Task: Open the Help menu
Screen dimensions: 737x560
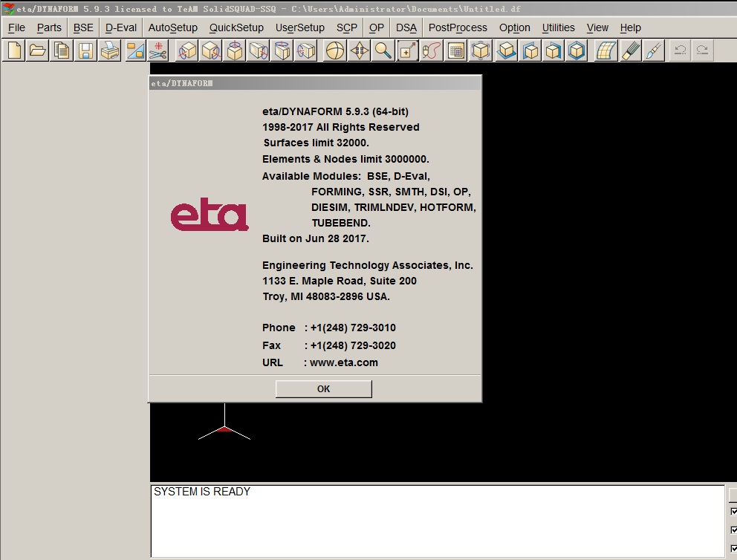Action: [630, 27]
